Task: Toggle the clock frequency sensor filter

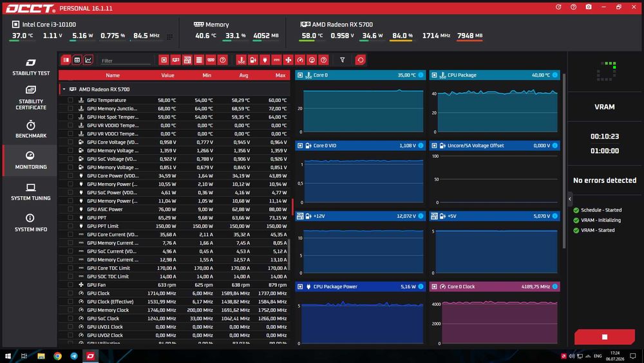Action: 300,60
